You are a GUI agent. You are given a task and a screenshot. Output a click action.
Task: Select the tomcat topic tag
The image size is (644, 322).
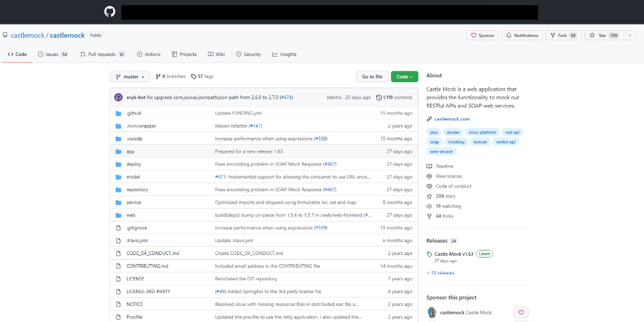coord(480,142)
